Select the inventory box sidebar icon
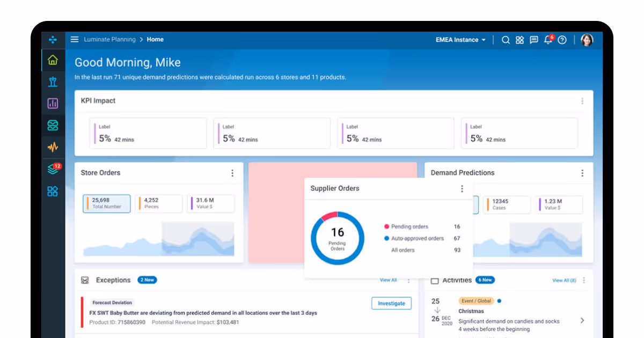 click(x=53, y=126)
